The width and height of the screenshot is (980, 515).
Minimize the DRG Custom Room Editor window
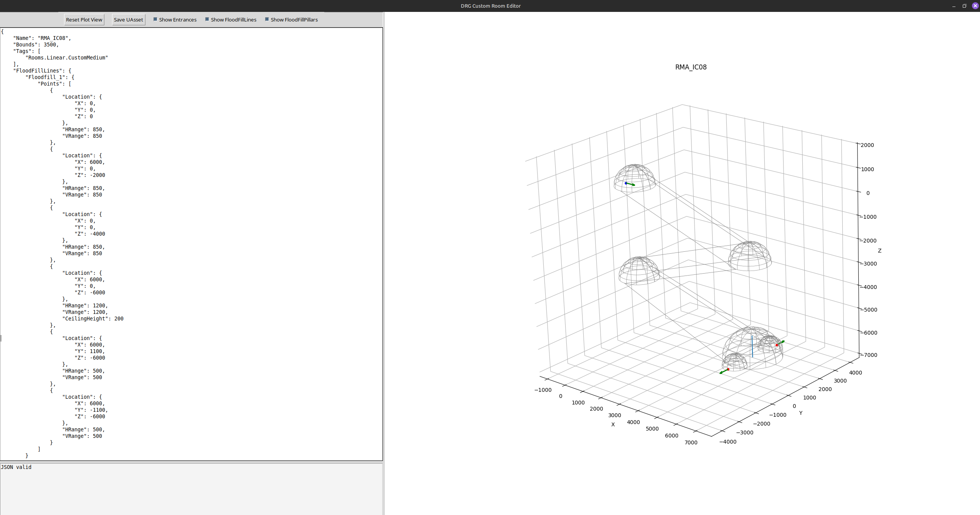point(954,6)
